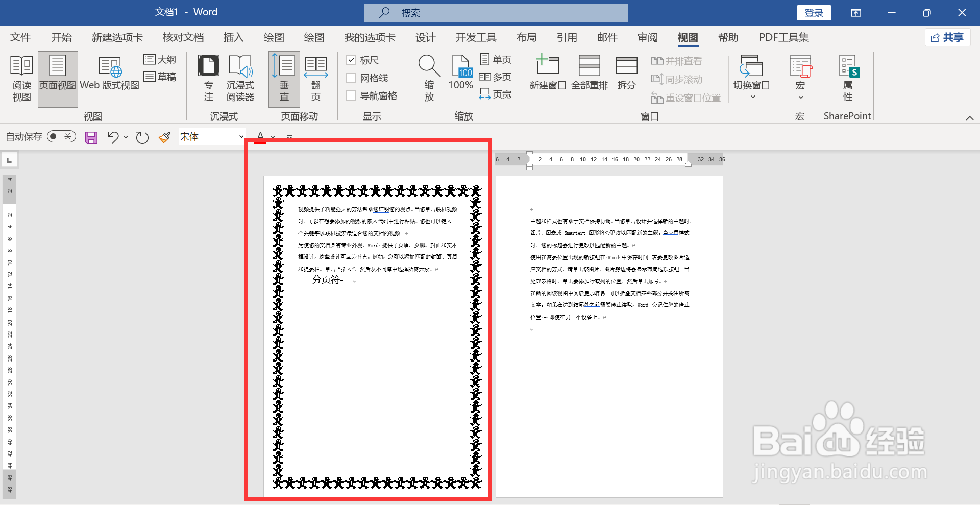
Task: Click the 搜索 search box
Action: tap(496, 13)
